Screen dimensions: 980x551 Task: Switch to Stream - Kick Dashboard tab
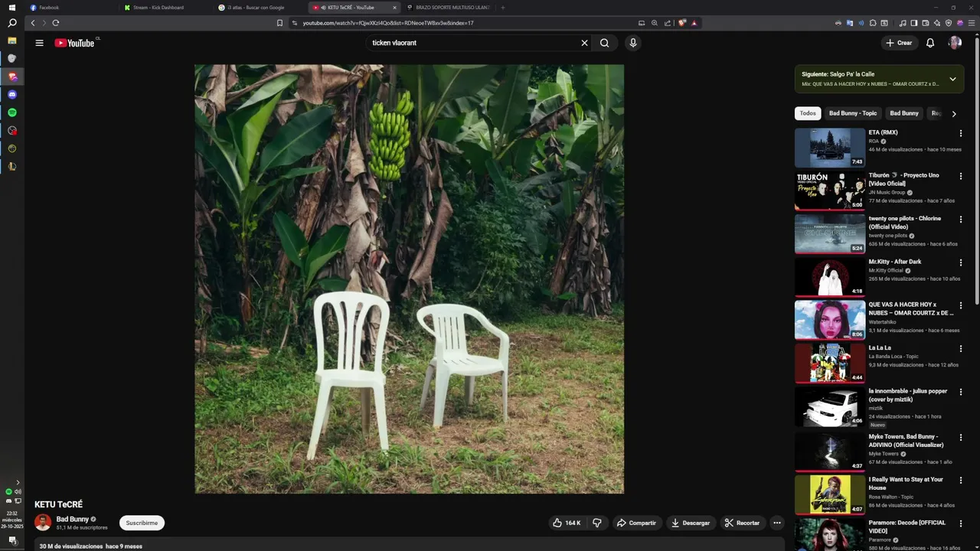click(165, 8)
